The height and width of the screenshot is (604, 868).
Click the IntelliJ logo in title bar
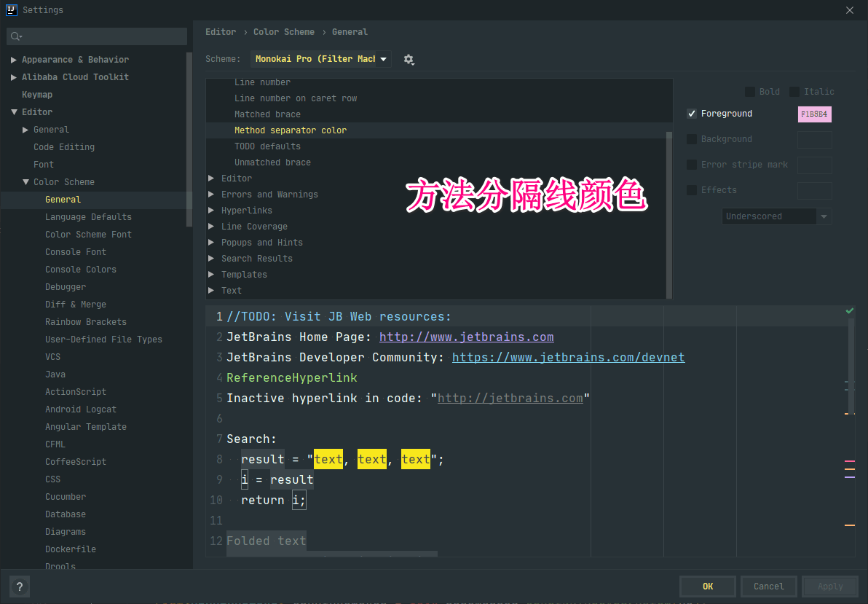(11, 9)
